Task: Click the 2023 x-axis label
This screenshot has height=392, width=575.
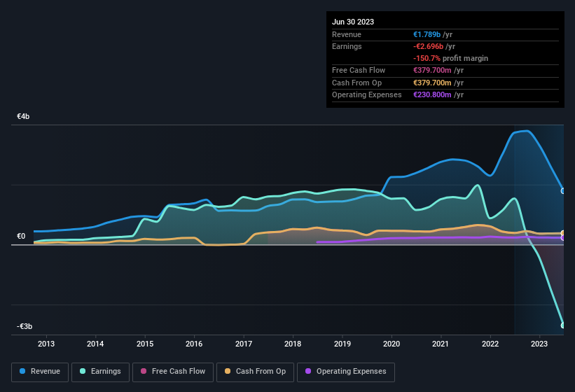Action: [x=539, y=344]
